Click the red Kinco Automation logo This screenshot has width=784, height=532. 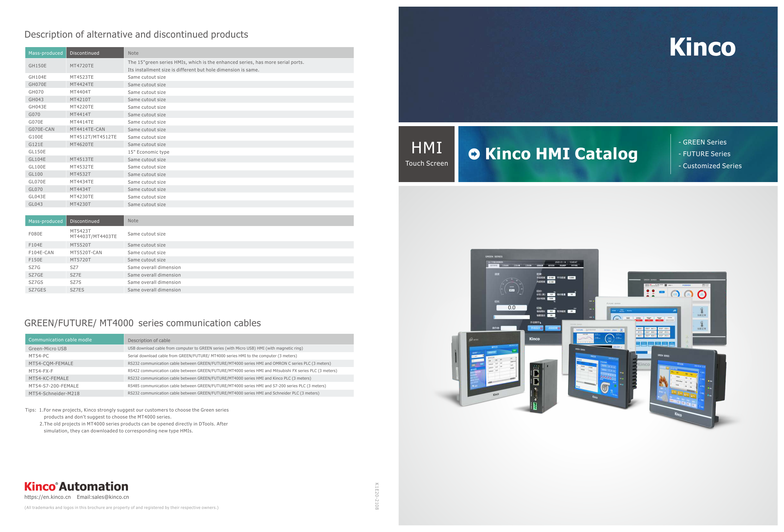76,486
